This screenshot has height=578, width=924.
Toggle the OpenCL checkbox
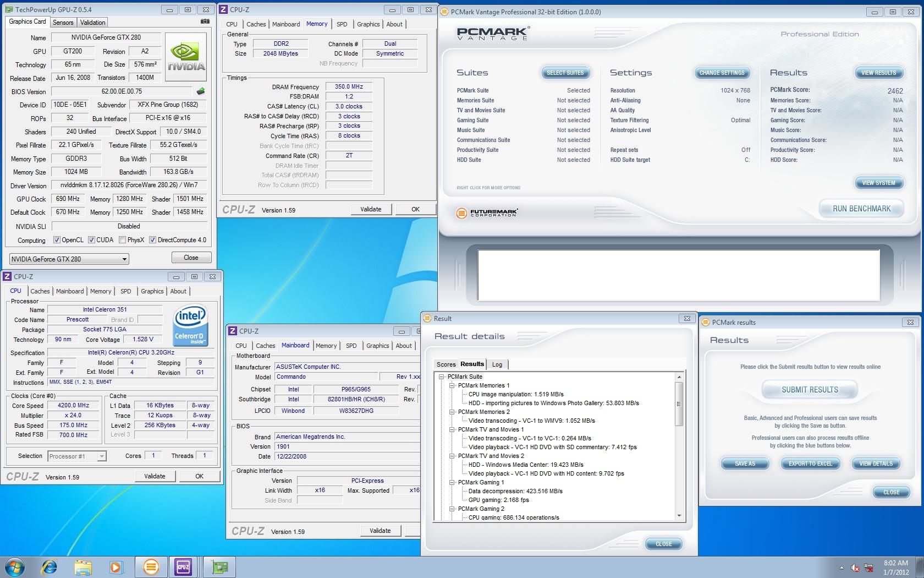[x=57, y=240]
